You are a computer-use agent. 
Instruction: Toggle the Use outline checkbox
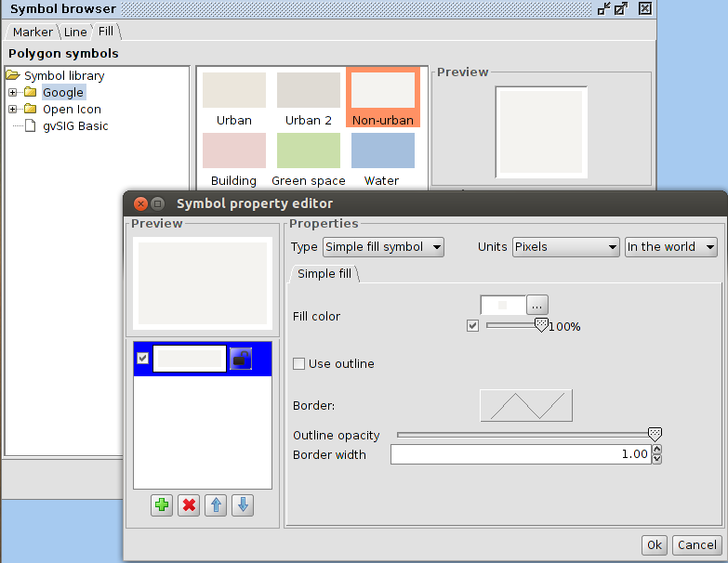[x=299, y=364]
